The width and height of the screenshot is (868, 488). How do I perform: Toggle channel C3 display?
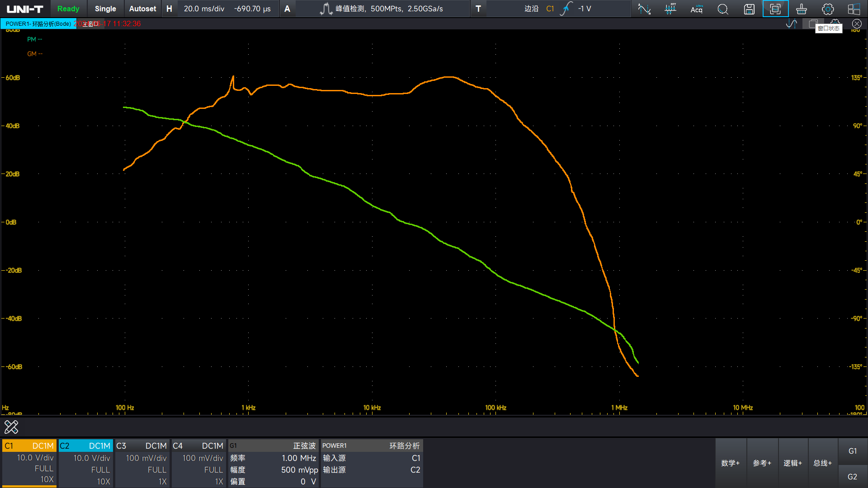click(x=142, y=446)
